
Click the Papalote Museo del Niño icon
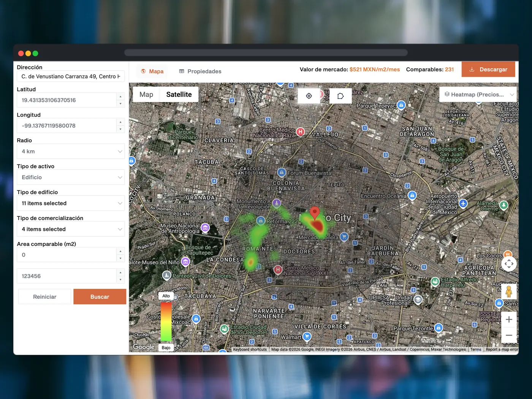[185, 262]
